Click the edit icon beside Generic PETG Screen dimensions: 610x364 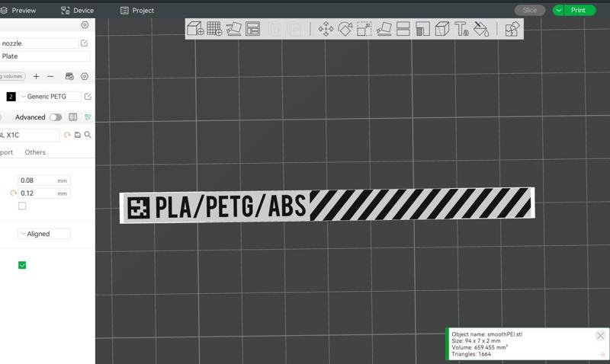click(x=88, y=97)
